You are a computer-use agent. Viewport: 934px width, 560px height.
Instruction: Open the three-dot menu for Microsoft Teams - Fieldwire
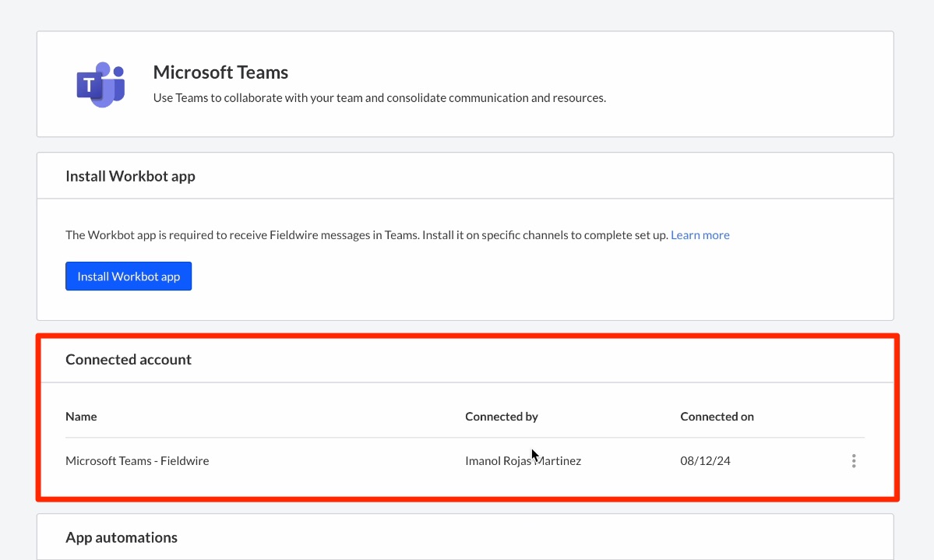coord(854,460)
